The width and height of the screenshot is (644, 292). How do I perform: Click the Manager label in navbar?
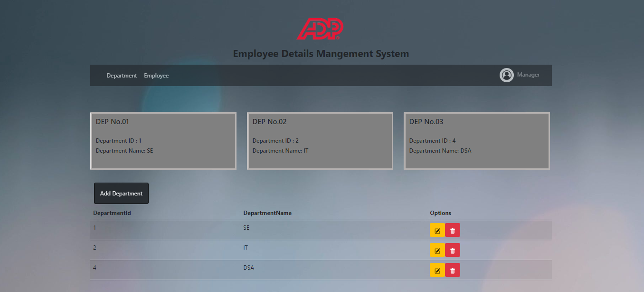coord(528,75)
